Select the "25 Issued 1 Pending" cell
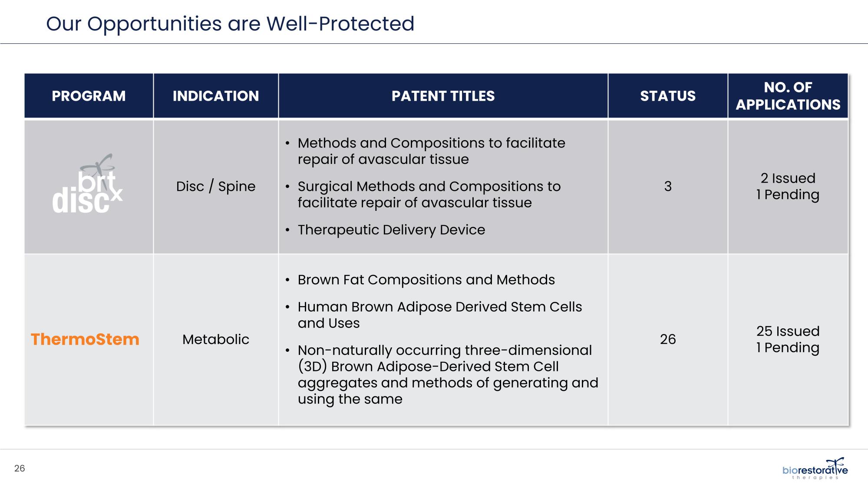Viewport: 868px width, 488px height. pos(788,339)
